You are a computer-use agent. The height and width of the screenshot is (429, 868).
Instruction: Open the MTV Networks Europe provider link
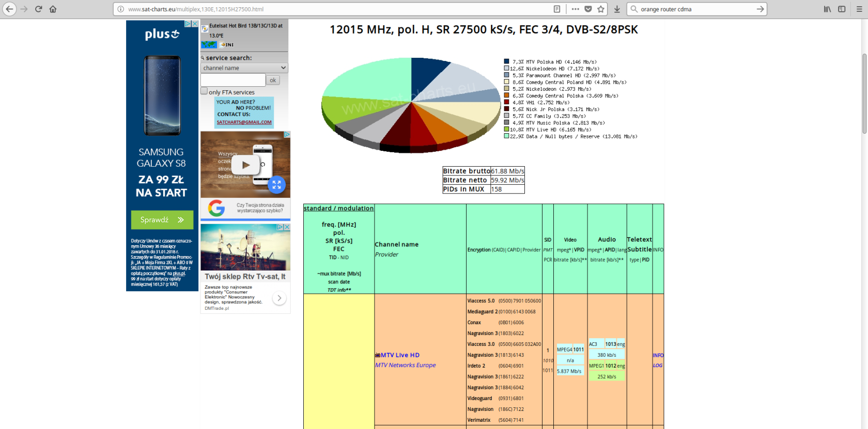click(405, 365)
